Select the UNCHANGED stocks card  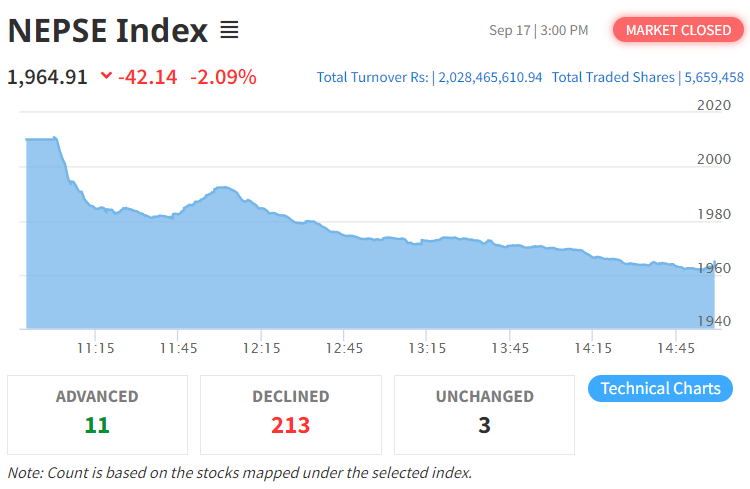(484, 414)
